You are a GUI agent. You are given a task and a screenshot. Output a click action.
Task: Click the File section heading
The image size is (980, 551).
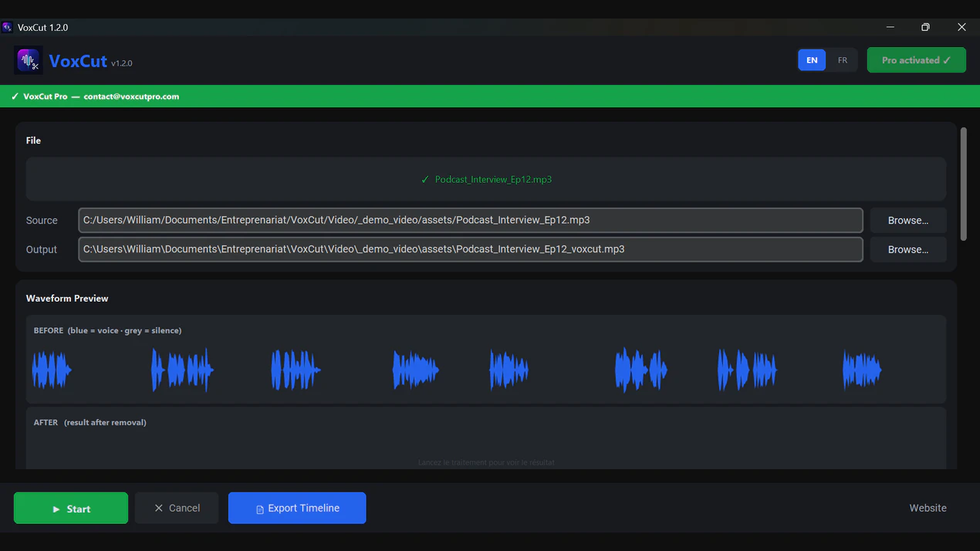(33, 140)
